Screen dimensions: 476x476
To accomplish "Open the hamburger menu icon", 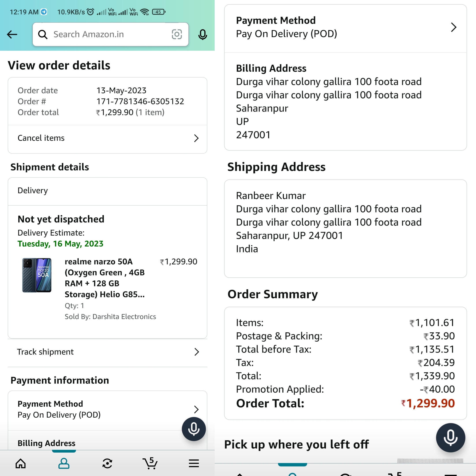I will [x=194, y=463].
